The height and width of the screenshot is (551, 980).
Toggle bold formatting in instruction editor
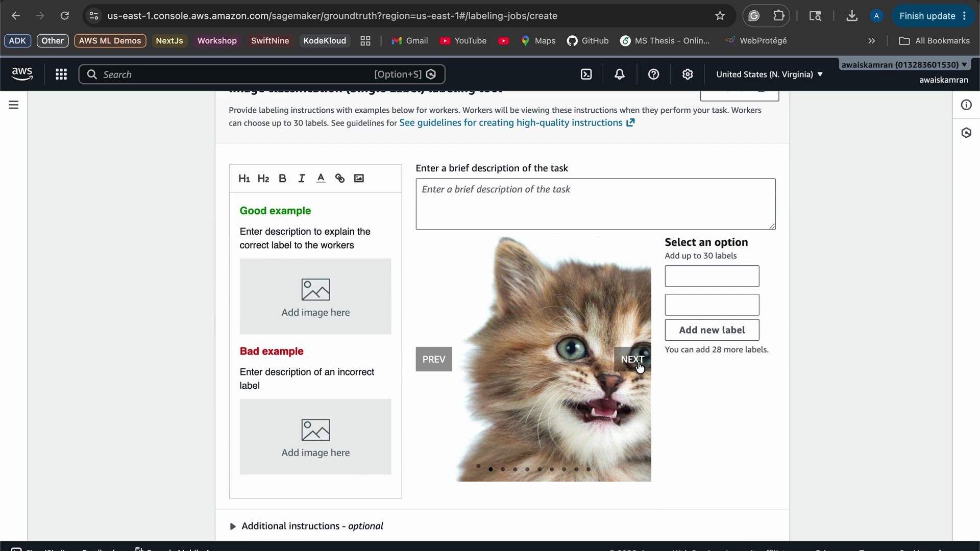pos(282,179)
